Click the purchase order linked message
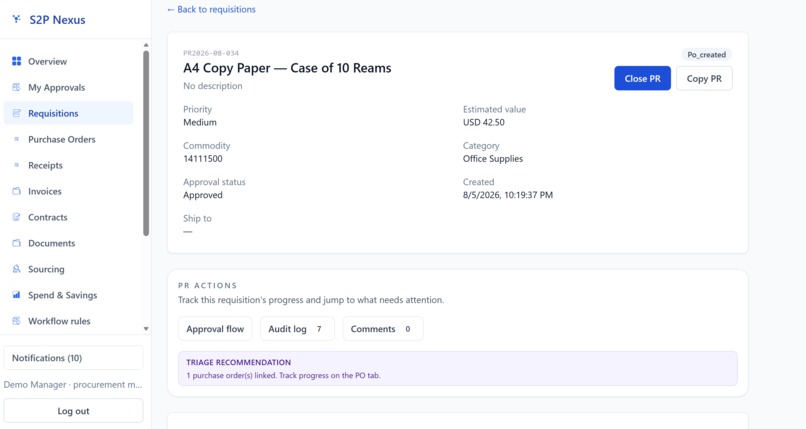Viewport: 806px width, 429px height. point(283,376)
